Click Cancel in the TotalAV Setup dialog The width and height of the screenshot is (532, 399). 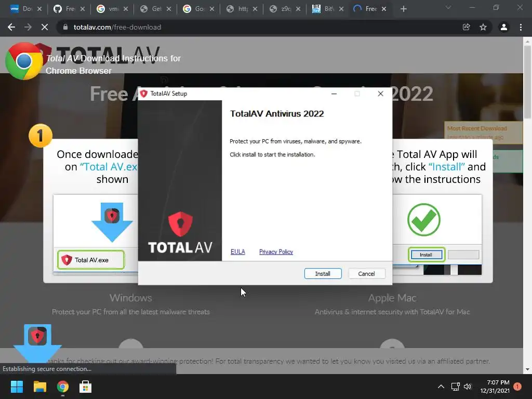[366, 273]
